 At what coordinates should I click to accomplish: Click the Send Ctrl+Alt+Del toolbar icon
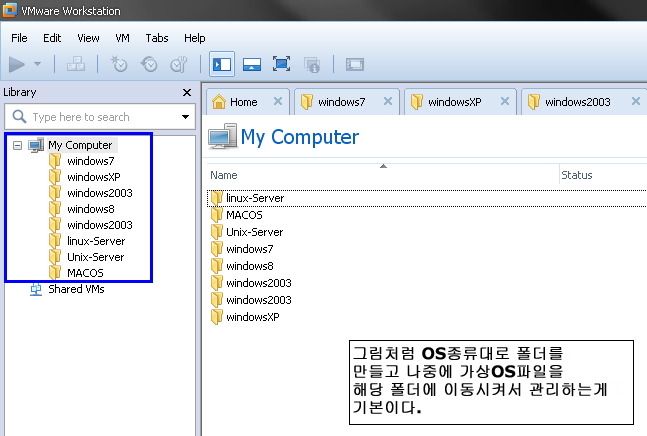tap(76, 64)
